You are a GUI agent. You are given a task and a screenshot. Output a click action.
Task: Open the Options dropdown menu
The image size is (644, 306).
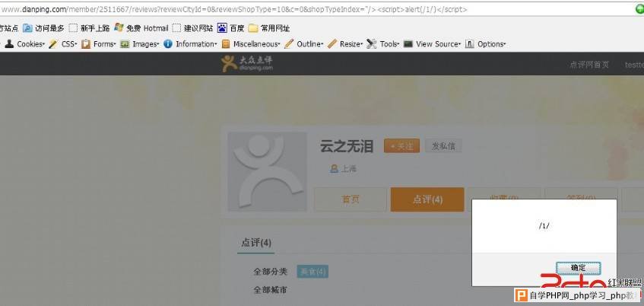(492, 43)
